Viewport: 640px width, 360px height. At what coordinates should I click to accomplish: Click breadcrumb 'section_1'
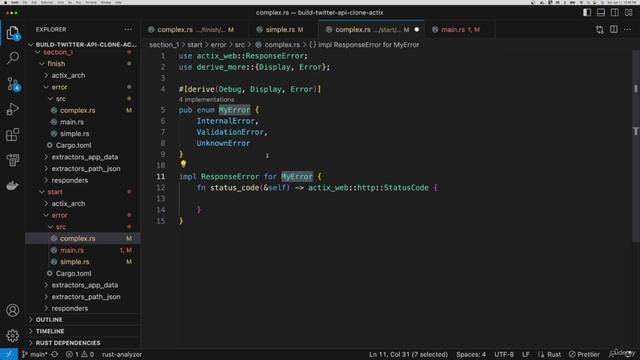coord(164,45)
